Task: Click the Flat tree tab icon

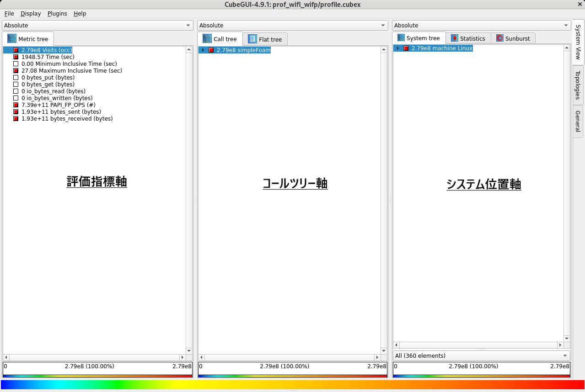Action: (x=252, y=39)
